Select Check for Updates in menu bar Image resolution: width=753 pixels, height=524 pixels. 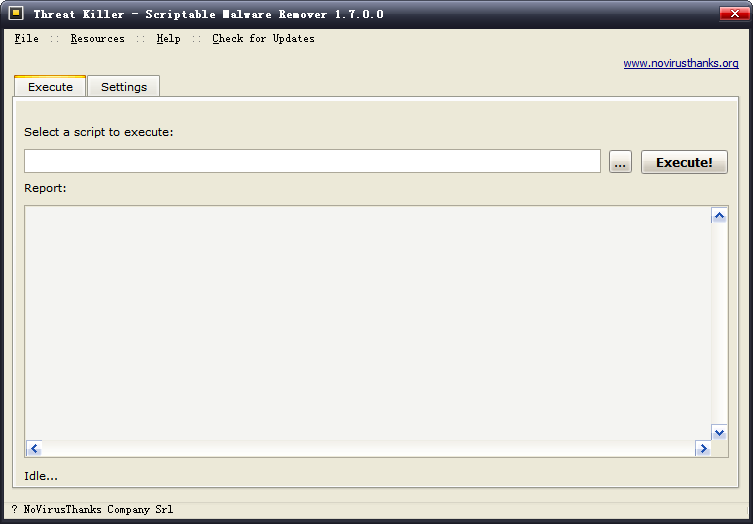(263, 39)
